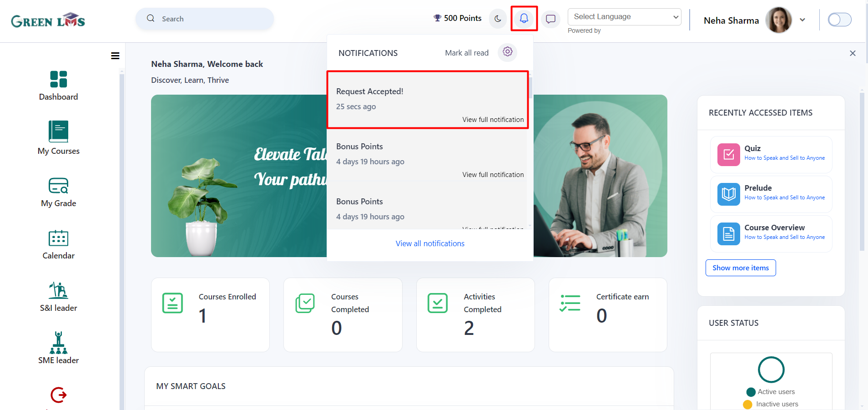Open Prelude course link How to Speak
Viewport: 868px width, 410px height.
[x=784, y=197]
